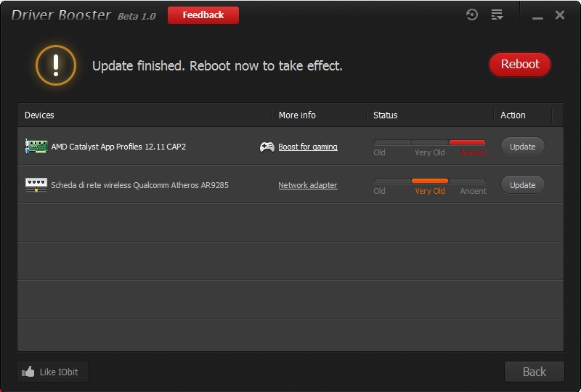
Task: Click the Reboot button
Action: 520,65
